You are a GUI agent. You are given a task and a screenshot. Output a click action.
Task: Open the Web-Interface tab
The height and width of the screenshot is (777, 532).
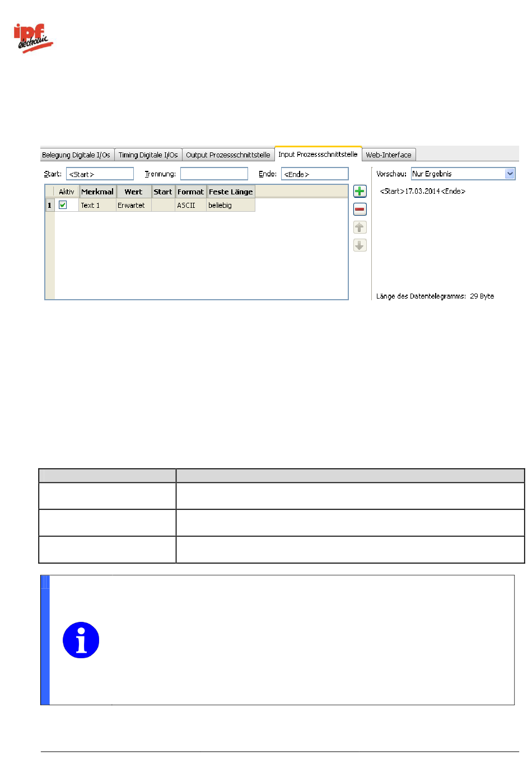(x=389, y=155)
